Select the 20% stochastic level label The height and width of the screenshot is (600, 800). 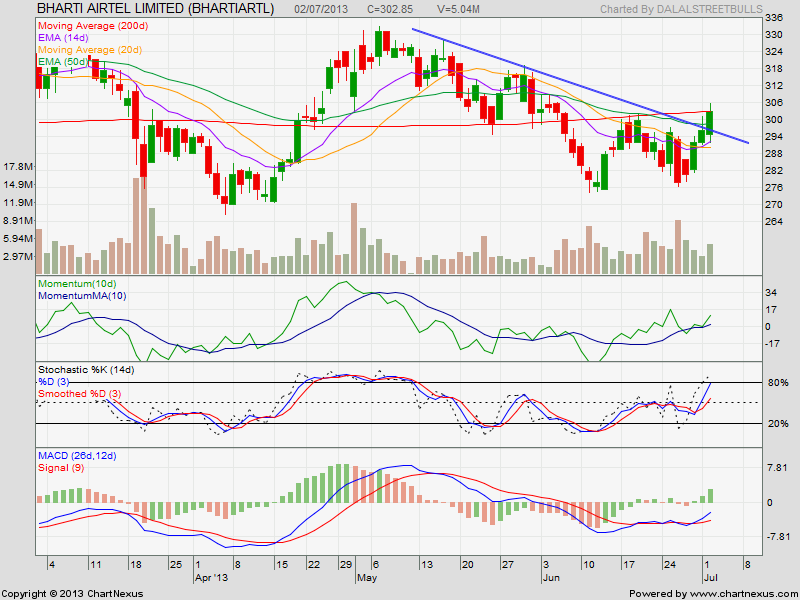(x=778, y=424)
